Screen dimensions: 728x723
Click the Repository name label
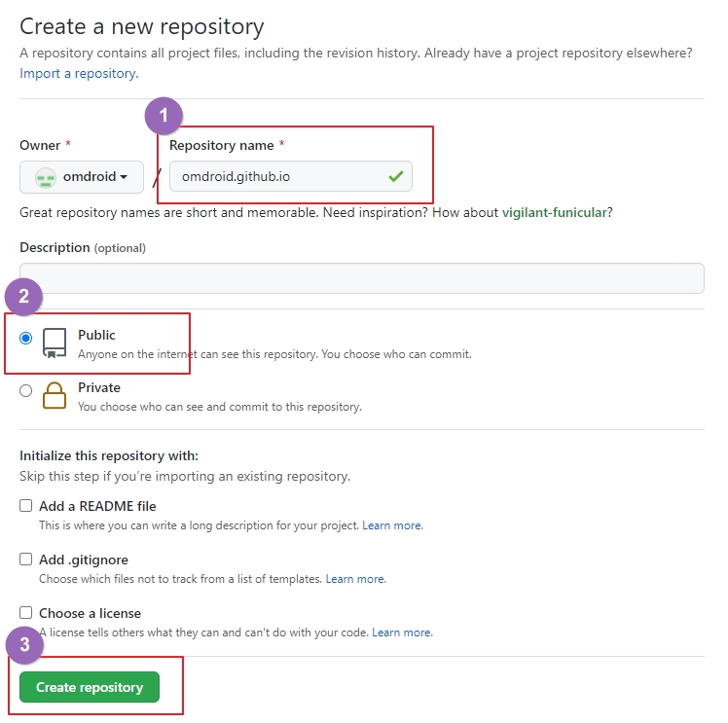[x=222, y=145]
